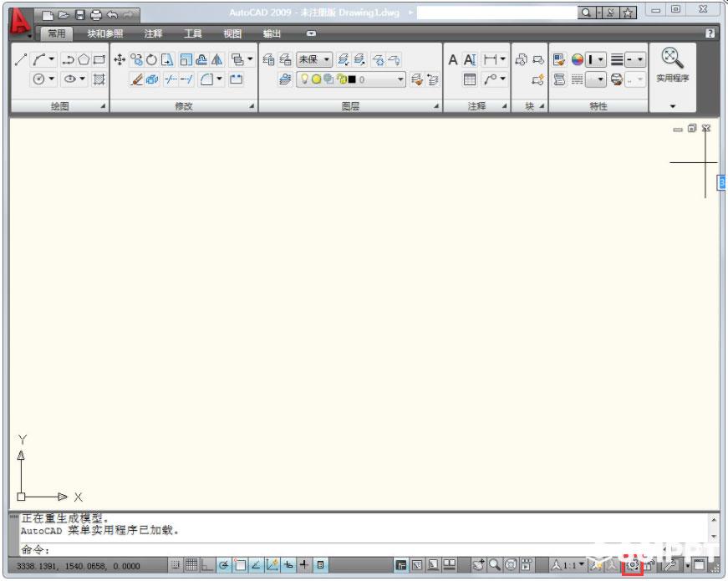Switch to the 注释 ribbon tab
Image resolution: width=728 pixels, height=581 pixels.
(153, 33)
